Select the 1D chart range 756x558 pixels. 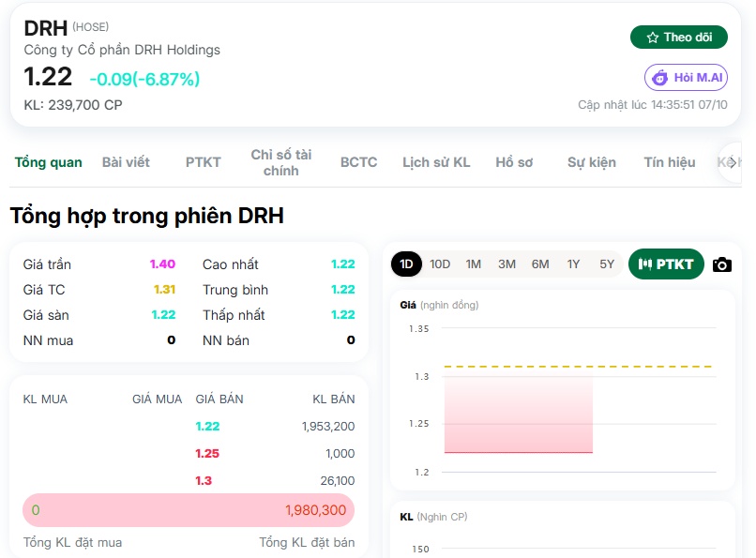pyautogui.click(x=406, y=264)
